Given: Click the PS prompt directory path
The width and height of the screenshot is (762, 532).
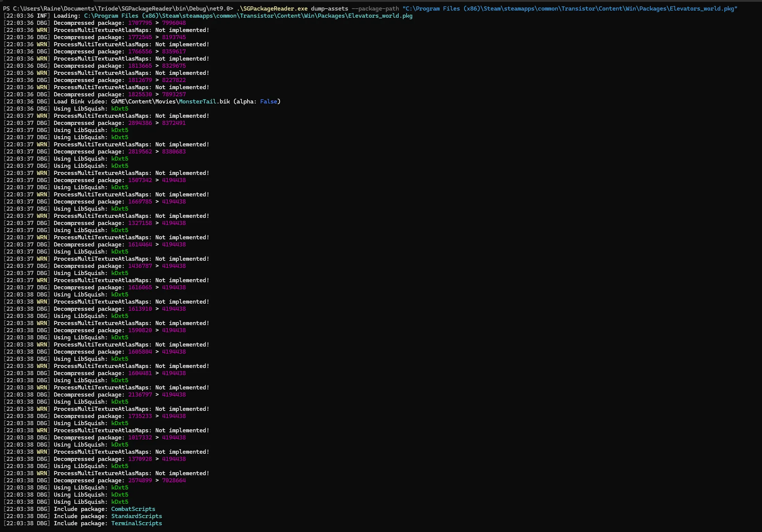Looking at the screenshot, I should coord(123,9).
